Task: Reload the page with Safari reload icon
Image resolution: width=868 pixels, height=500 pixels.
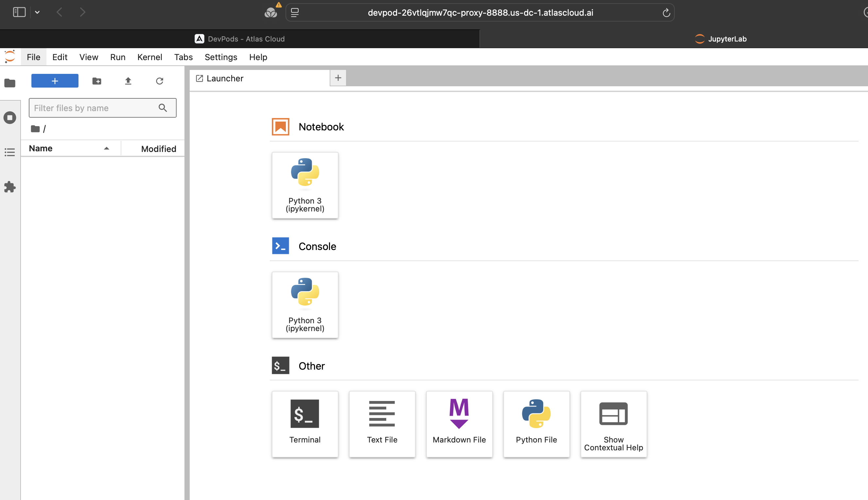Action: point(666,13)
